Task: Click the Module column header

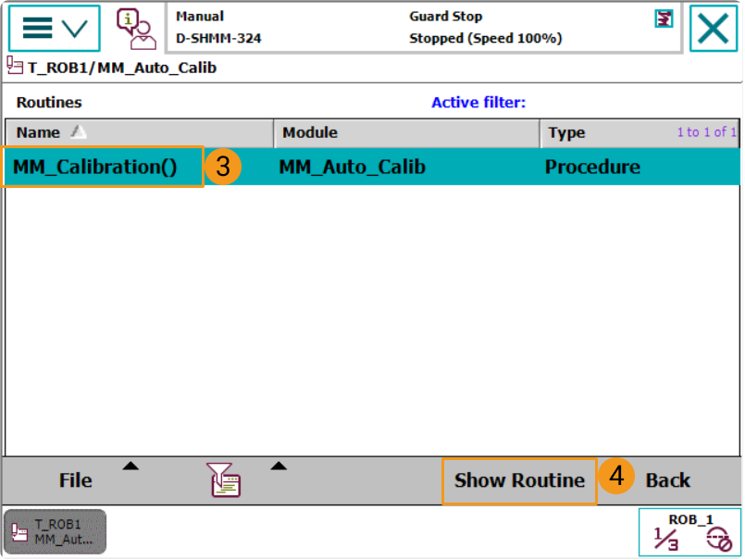Action: (x=406, y=132)
